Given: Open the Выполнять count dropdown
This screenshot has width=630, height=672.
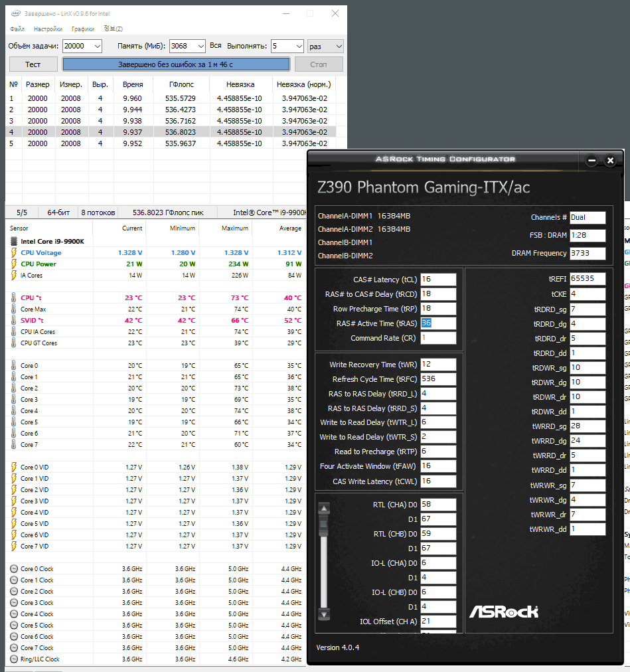Looking at the screenshot, I should point(299,46).
